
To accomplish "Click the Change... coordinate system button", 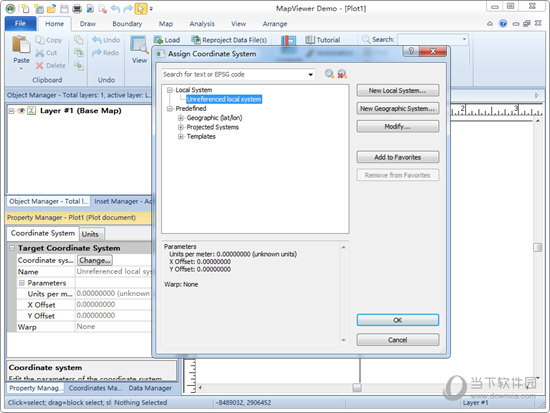I will (95, 260).
